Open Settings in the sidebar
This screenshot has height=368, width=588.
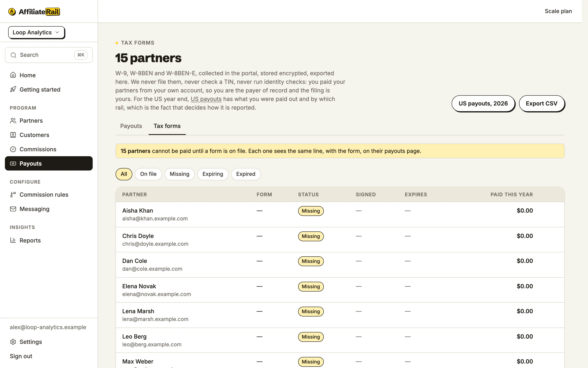49,342
